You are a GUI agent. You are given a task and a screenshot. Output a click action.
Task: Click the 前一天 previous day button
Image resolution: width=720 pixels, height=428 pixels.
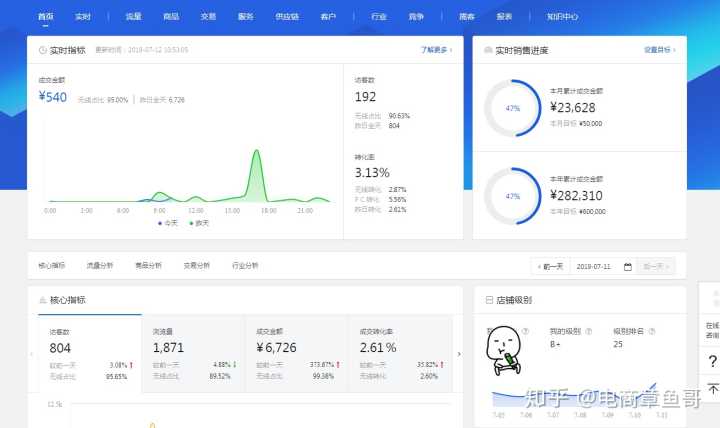[551, 266]
